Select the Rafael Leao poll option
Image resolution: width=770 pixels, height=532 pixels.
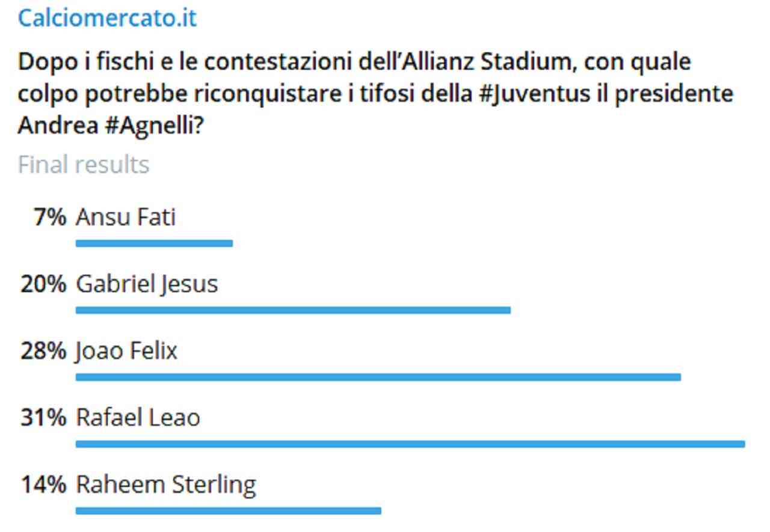tap(138, 417)
